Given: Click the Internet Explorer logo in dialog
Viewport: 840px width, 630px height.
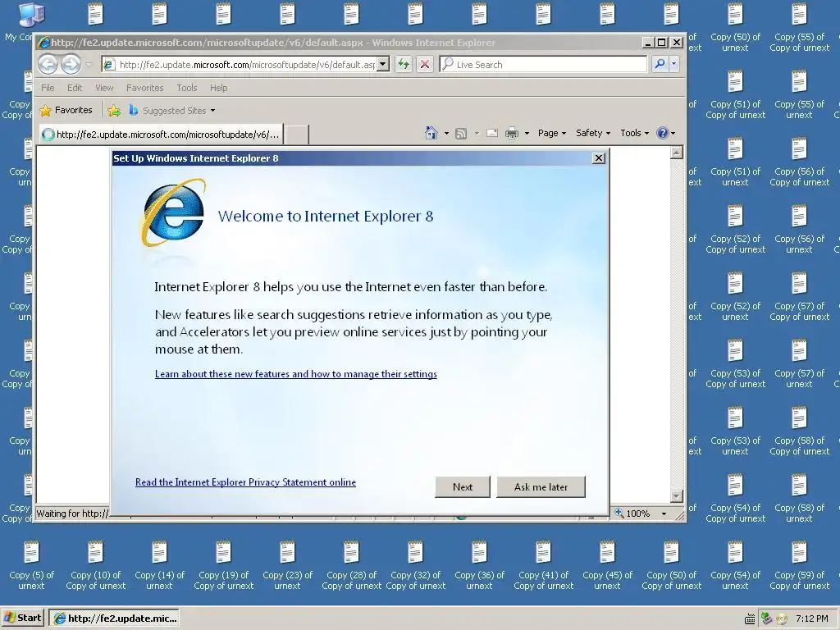Looking at the screenshot, I should click(174, 213).
